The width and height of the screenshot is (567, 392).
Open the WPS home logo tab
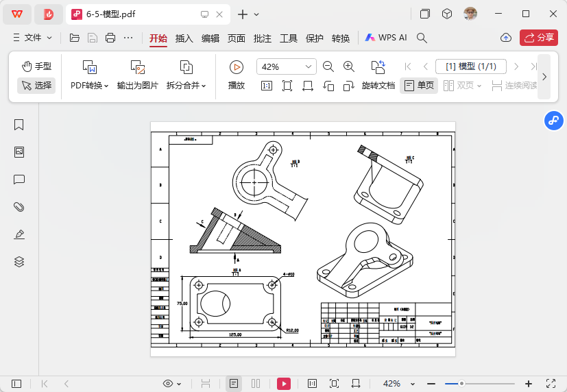point(17,14)
